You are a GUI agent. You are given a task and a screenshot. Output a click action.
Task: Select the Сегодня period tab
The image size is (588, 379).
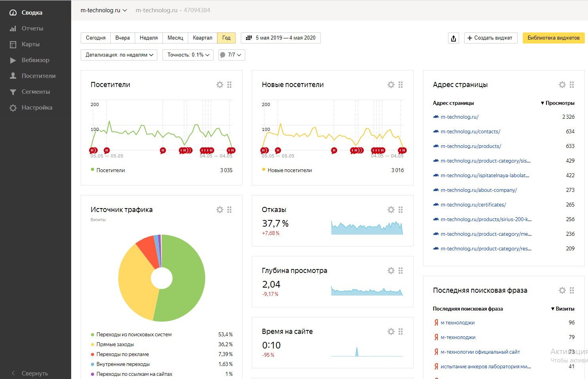click(x=96, y=38)
